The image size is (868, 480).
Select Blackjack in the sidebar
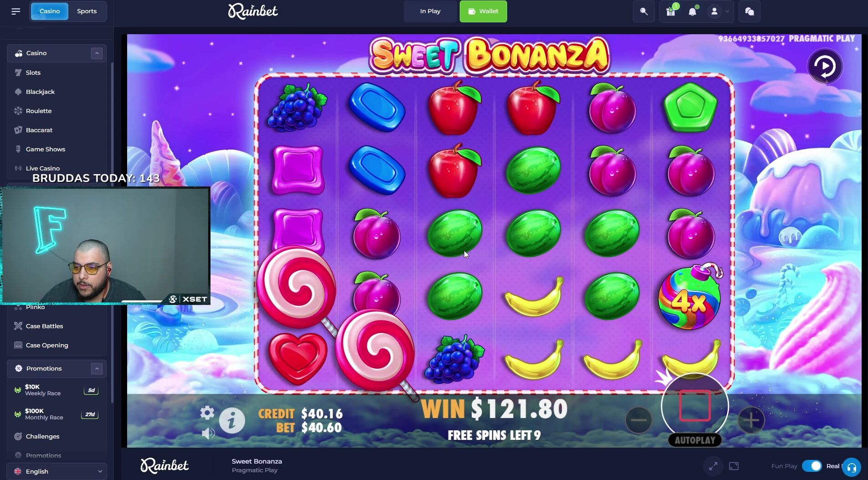click(x=40, y=92)
